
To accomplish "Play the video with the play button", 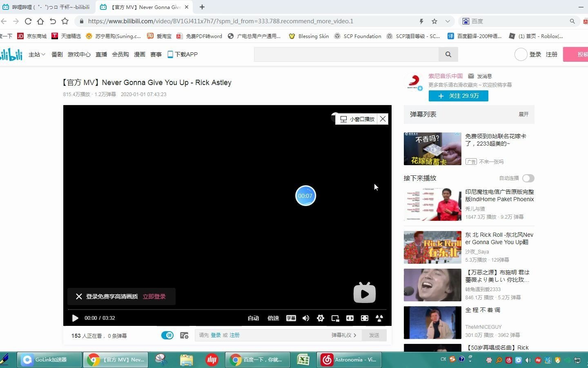I will point(75,318).
